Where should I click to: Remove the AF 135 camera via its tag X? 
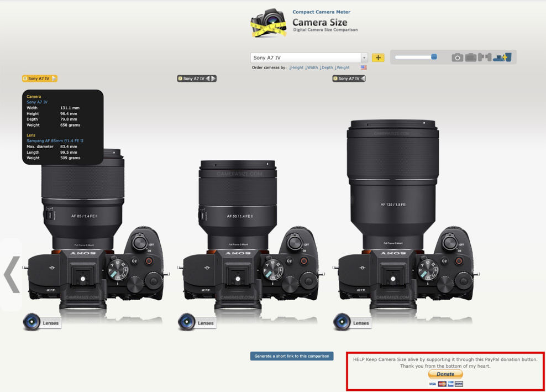pos(335,79)
